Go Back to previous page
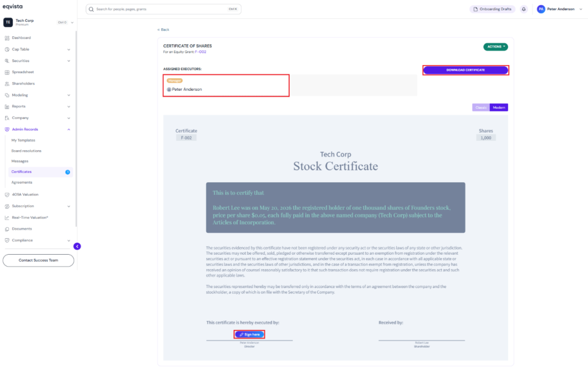 pos(163,30)
